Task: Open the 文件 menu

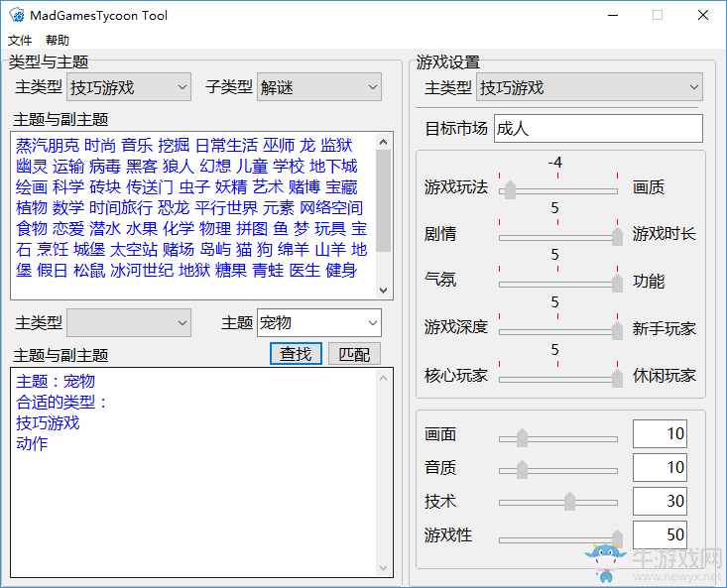Action: [x=20, y=41]
